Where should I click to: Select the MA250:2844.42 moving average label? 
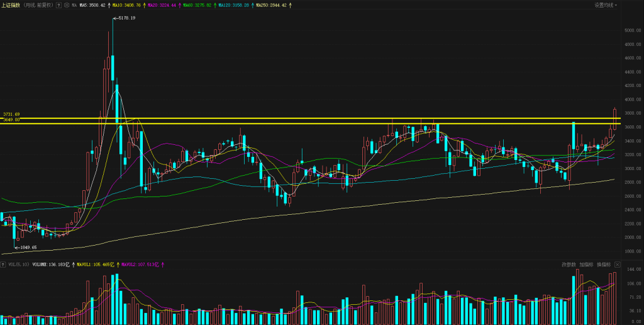tap(271, 5)
